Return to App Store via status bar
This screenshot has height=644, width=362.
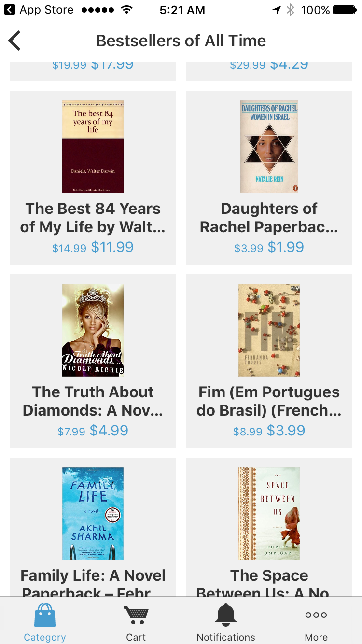click(39, 10)
